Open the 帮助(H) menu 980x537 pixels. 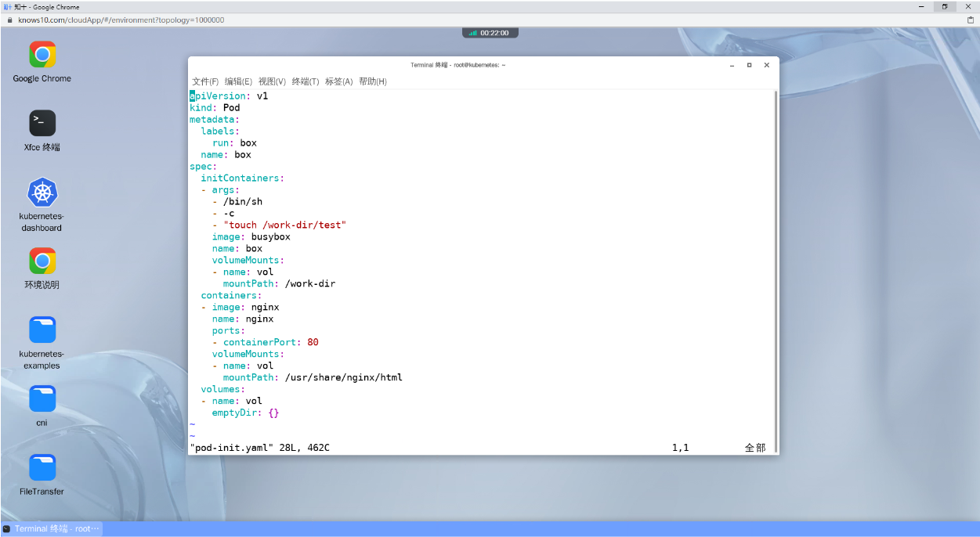[x=373, y=81]
